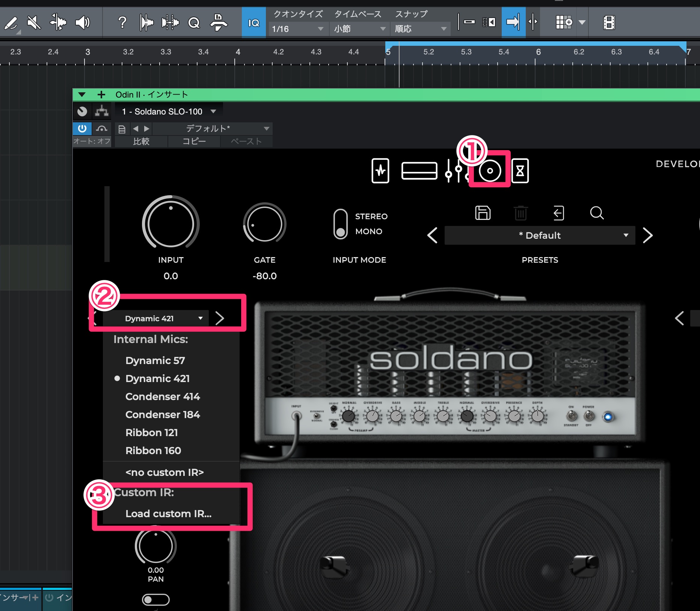Open the quantize 1/16 dropdown
This screenshot has height=611, width=700.
(297, 29)
